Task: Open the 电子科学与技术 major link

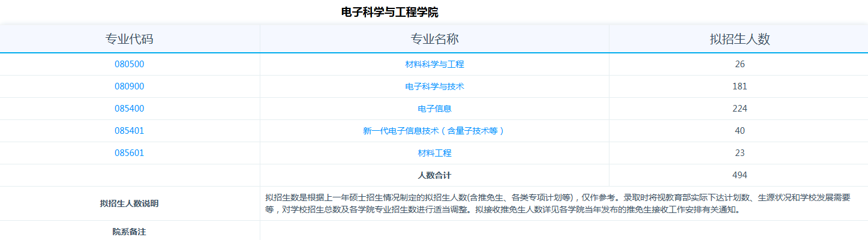Action: pos(434,86)
